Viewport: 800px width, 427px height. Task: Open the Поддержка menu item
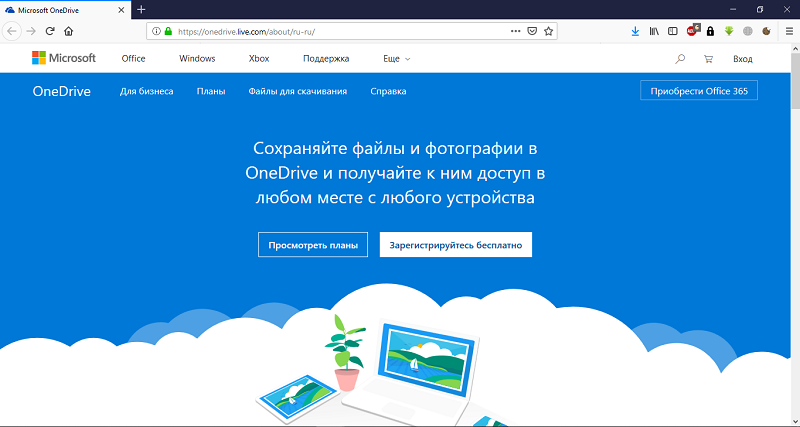pyautogui.click(x=326, y=59)
